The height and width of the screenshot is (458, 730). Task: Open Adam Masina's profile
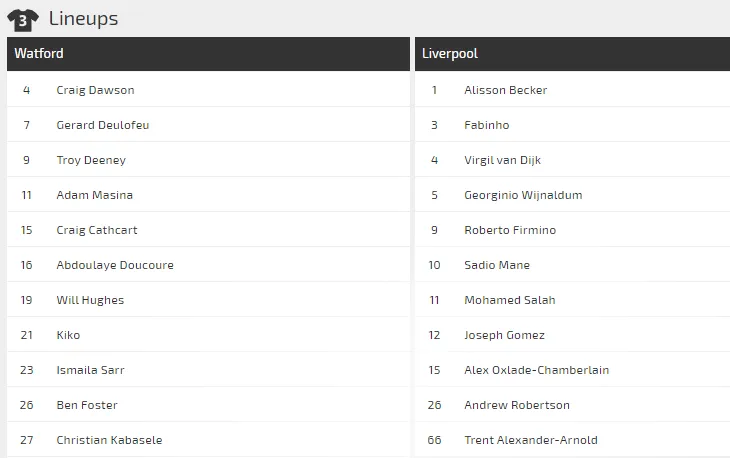coord(94,195)
